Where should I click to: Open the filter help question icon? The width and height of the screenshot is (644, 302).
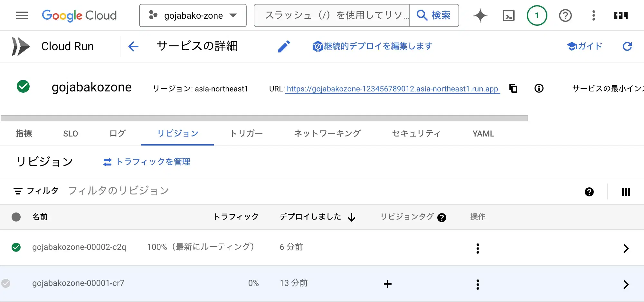[x=589, y=192]
